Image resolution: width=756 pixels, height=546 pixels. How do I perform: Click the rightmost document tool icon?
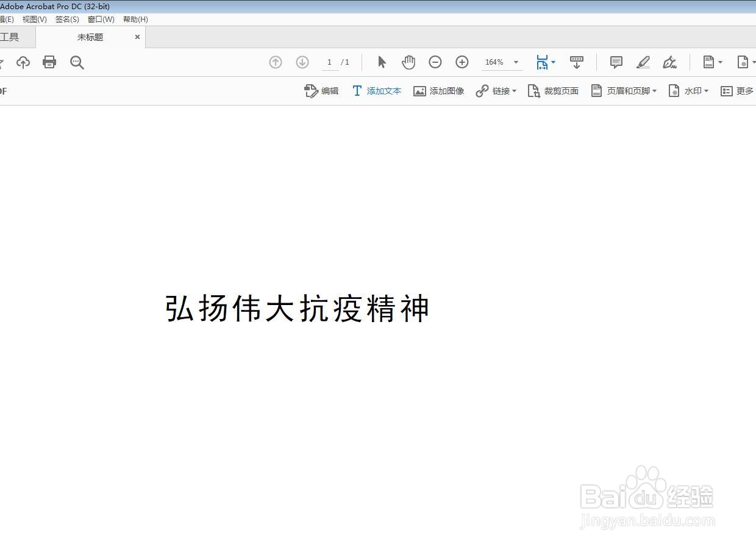743,62
